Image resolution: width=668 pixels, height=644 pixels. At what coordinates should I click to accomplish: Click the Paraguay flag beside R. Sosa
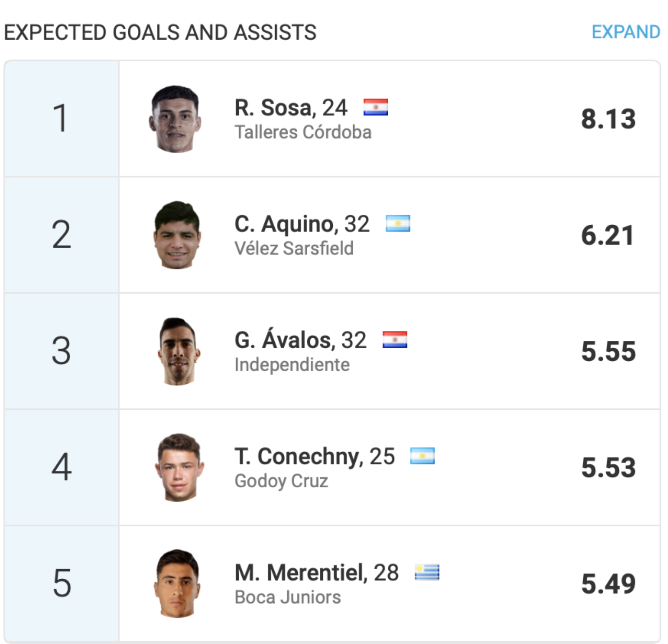tap(375, 107)
